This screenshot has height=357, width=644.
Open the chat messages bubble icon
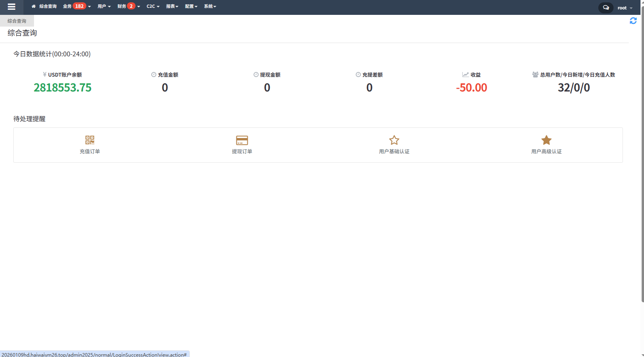tap(606, 7)
